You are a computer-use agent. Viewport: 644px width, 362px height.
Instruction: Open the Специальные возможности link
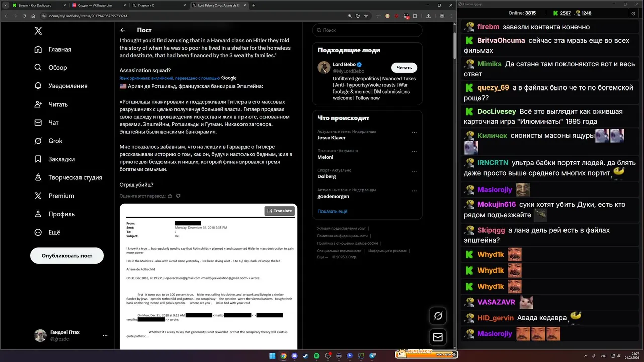coord(339,251)
